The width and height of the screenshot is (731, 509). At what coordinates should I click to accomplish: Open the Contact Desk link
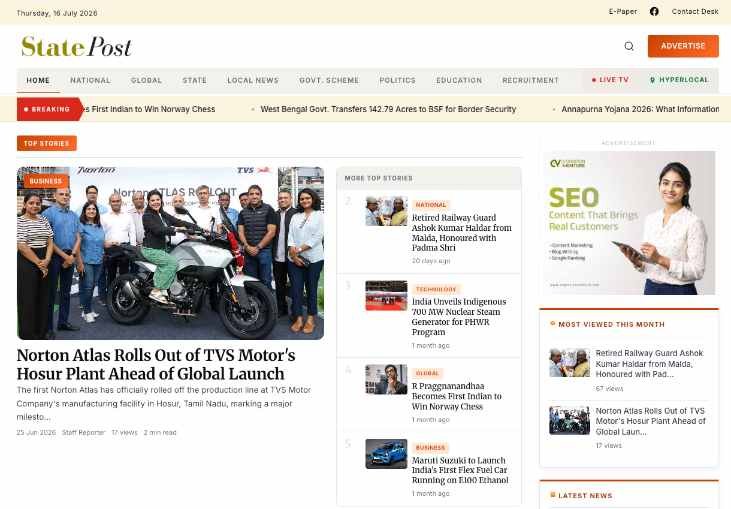tap(695, 12)
